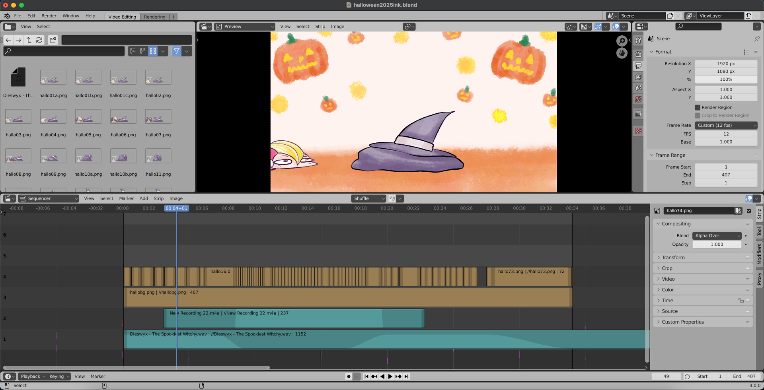Open the Strip menu in sequencer header

coord(159,198)
